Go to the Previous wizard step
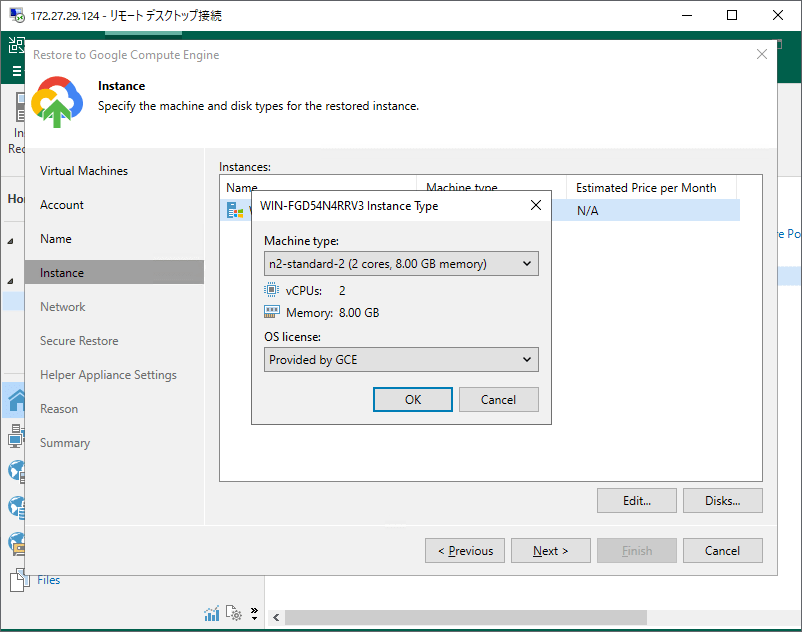This screenshot has width=802, height=632. pyautogui.click(x=465, y=551)
